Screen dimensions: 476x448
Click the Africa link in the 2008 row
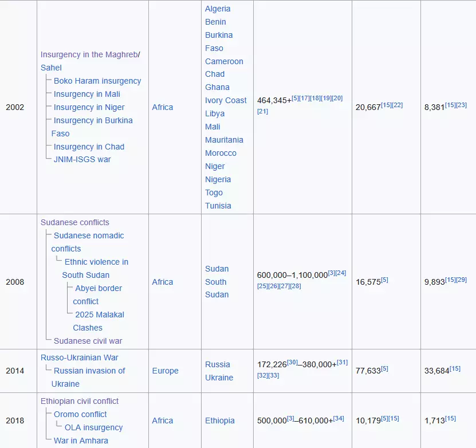tap(163, 282)
